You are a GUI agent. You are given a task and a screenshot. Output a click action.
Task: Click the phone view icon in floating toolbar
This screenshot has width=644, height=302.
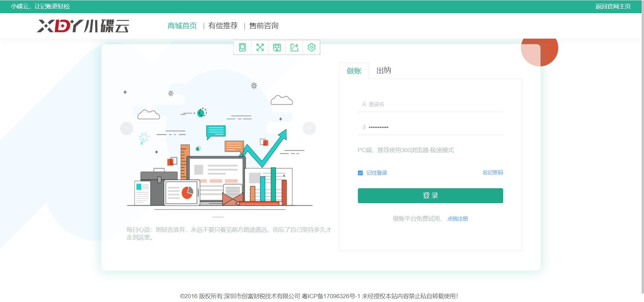click(243, 47)
